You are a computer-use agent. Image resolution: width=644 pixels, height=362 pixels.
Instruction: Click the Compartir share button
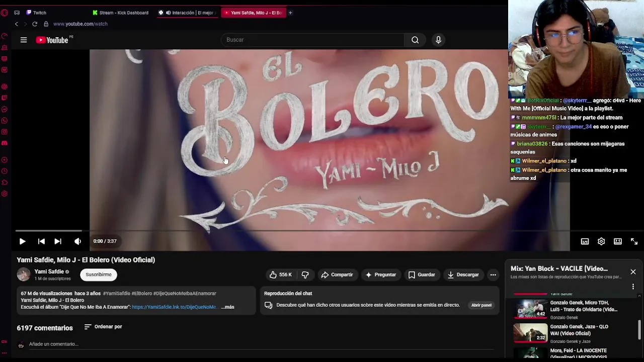click(x=337, y=275)
